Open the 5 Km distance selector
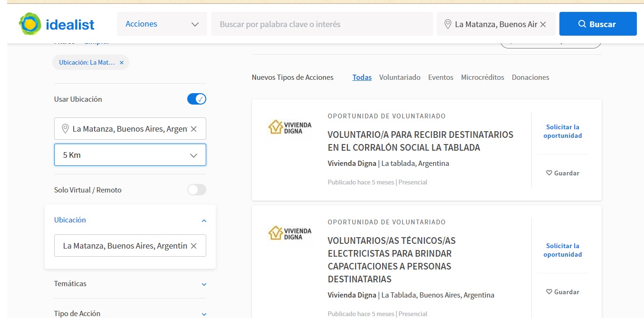Image resolution: width=644 pixels, height=318 pixels. tap(130, 154)
